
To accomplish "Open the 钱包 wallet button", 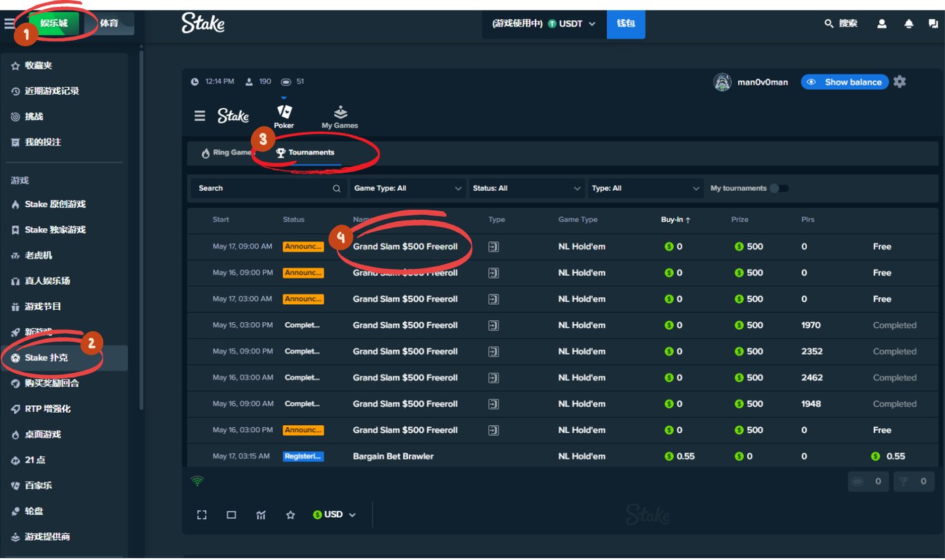I will (x=626, y=24).
